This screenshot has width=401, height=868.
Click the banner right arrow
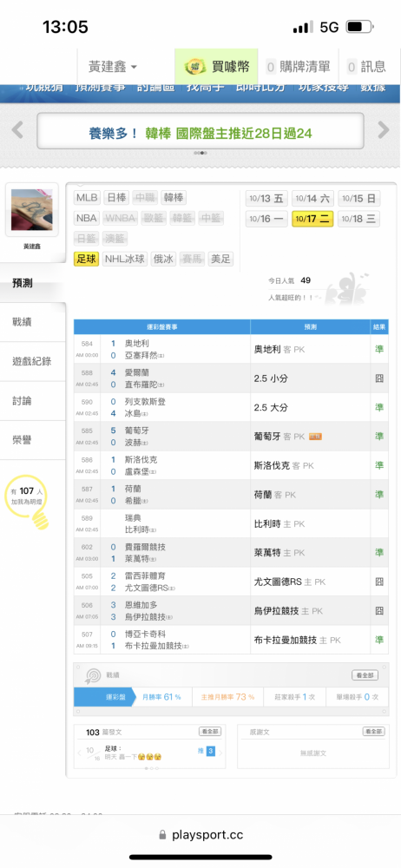click(x=384, y=130)
